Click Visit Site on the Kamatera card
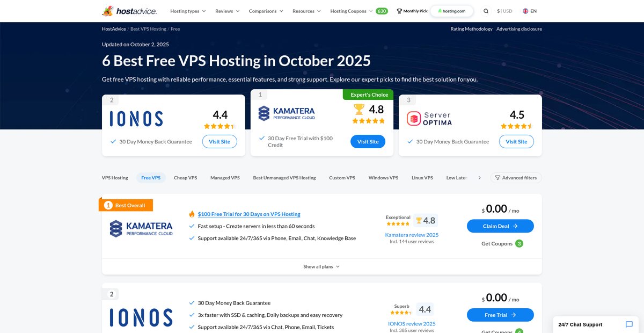Screen dimensions: 644x333 point(368,142)
